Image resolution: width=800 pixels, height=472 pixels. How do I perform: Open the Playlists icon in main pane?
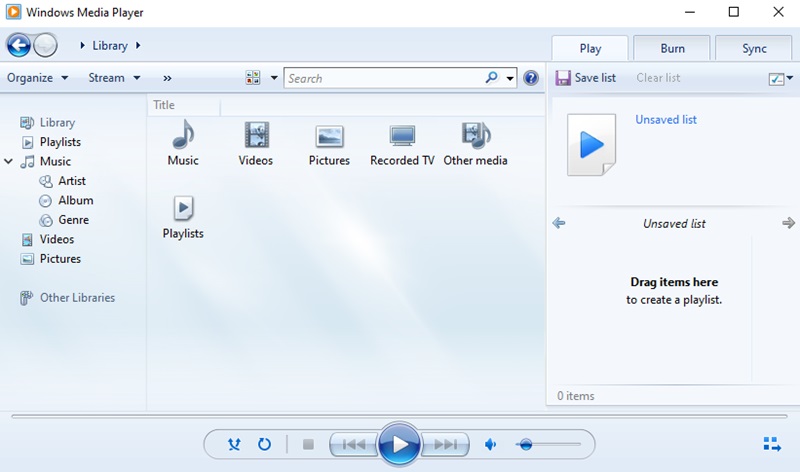point(183,208)
